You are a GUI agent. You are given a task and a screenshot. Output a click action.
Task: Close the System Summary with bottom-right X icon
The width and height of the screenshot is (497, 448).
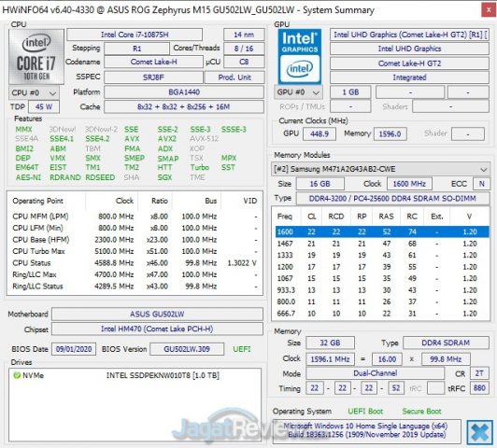(x=480, y=432)
